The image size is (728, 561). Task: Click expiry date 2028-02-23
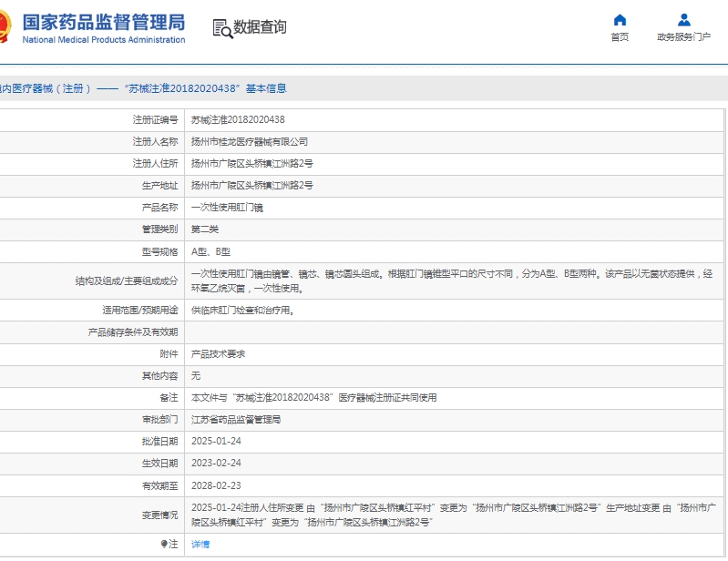pos(216,485)
